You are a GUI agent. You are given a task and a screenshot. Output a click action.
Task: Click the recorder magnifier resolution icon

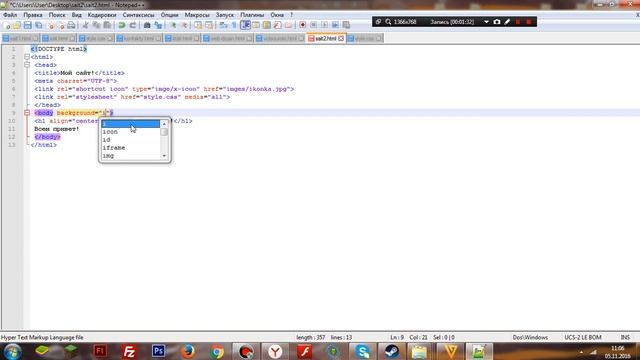(388, 22)
